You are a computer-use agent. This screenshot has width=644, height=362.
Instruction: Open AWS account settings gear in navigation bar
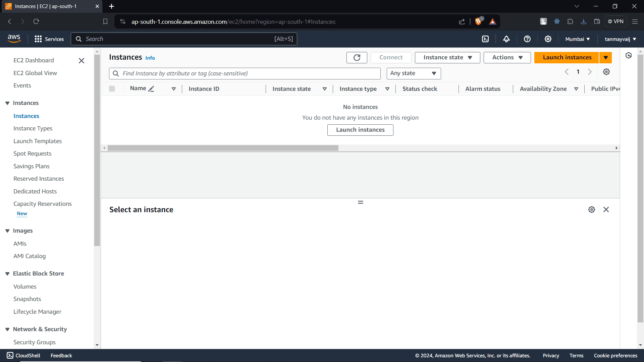coord(548,39)
